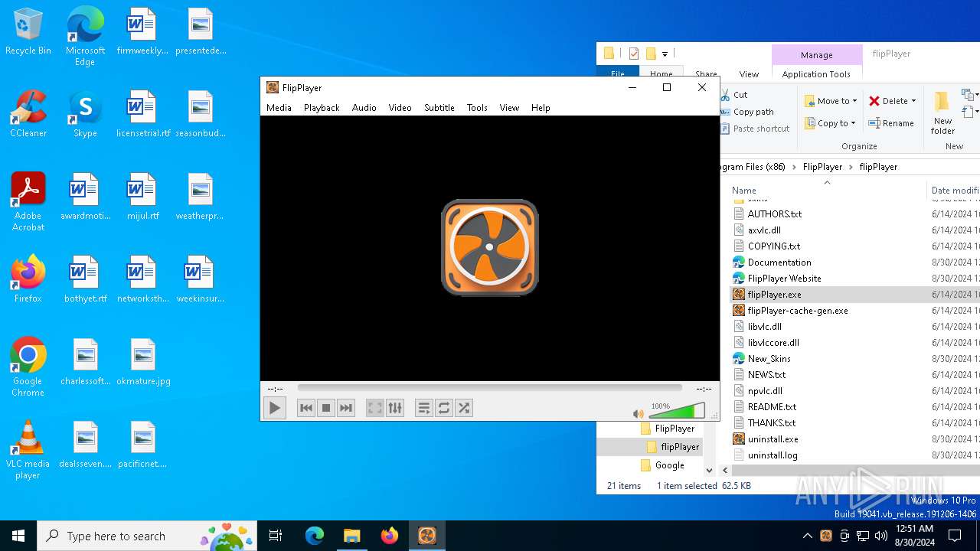Switch to Application Tools tab in Explorer
The width and height of the screenshot is (980, 551).
(816, 74)
